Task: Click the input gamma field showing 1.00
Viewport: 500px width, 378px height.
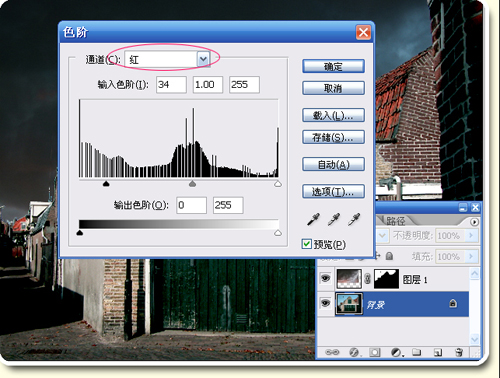Action: pyautogui.click(x=208, y=84)
